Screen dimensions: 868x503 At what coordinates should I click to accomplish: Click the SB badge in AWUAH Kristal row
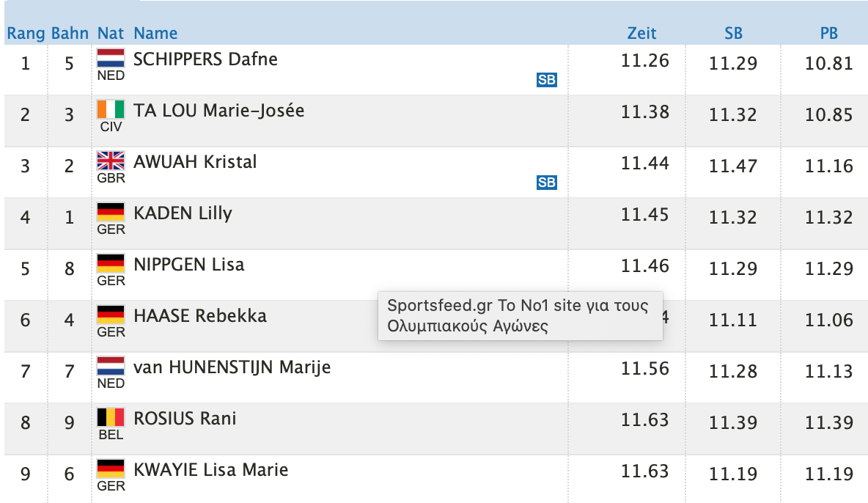pos(546,183)
